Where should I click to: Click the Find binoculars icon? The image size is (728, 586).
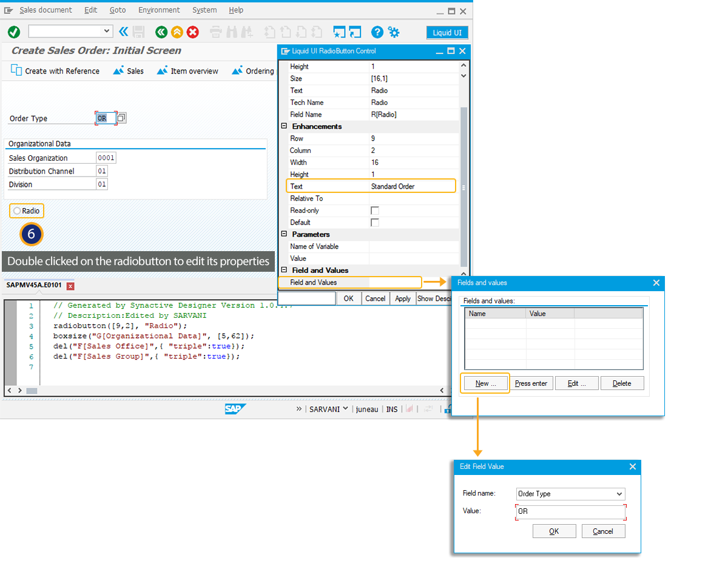pyautogui.click(x=231, y=32)
